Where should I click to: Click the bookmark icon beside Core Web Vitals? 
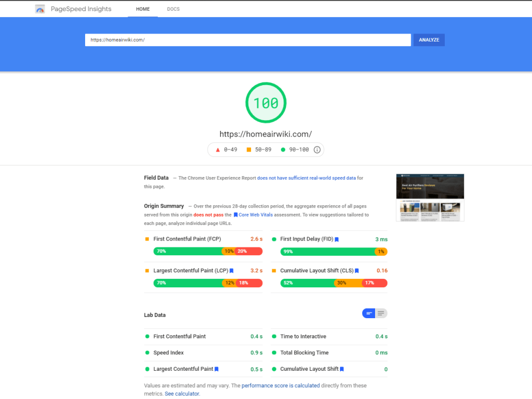236,215
